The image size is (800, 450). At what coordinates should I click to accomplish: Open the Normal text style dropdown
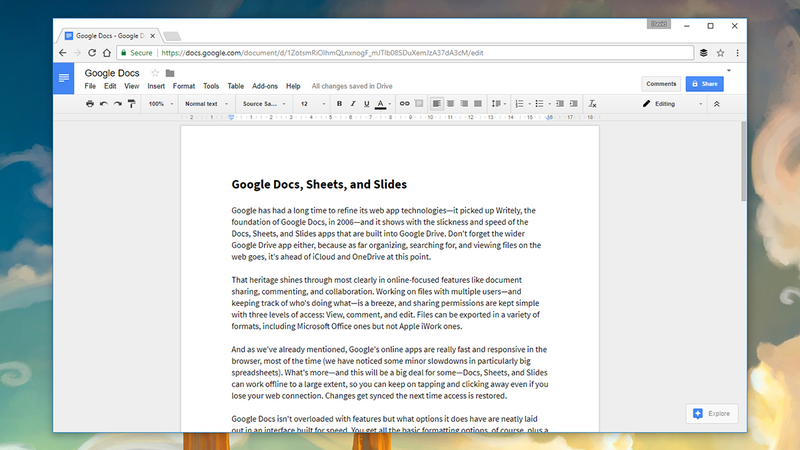pyautogui.click(x=206, y=104)
